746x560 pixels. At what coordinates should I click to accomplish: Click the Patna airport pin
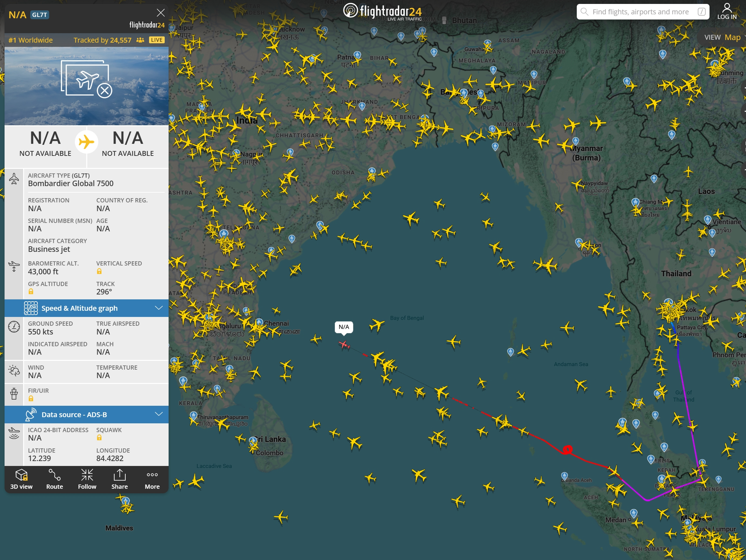pos(357,55)
